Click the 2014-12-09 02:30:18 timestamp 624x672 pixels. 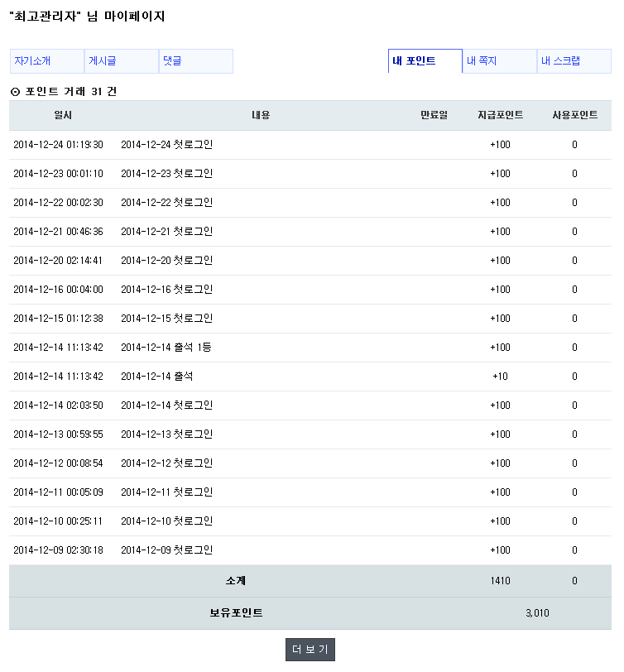[x=58, y=550]
